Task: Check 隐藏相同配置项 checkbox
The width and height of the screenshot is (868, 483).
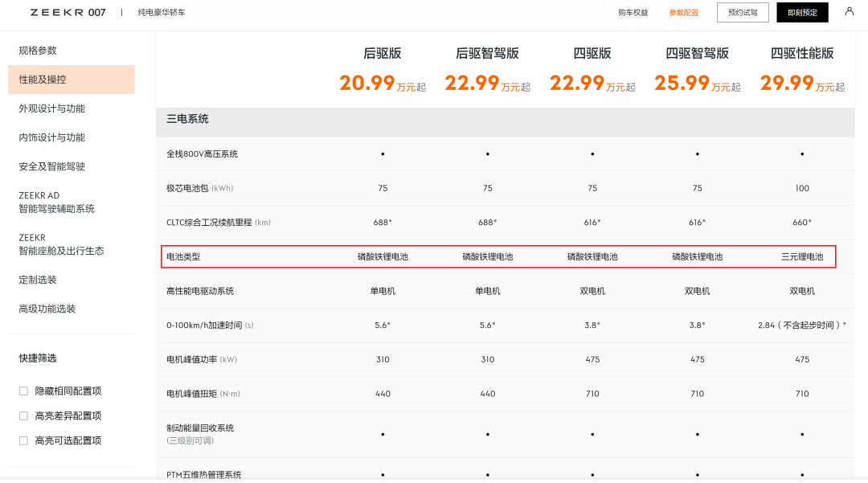Action: click(23, 391)
